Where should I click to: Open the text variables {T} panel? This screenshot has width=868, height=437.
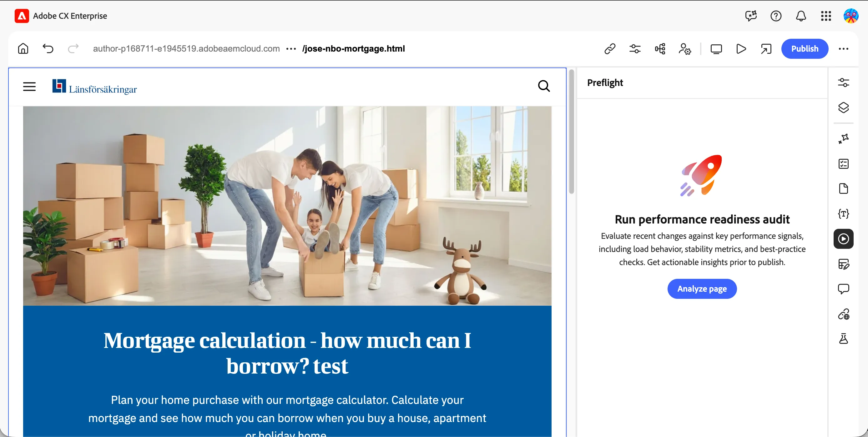[x=843, y=213]
